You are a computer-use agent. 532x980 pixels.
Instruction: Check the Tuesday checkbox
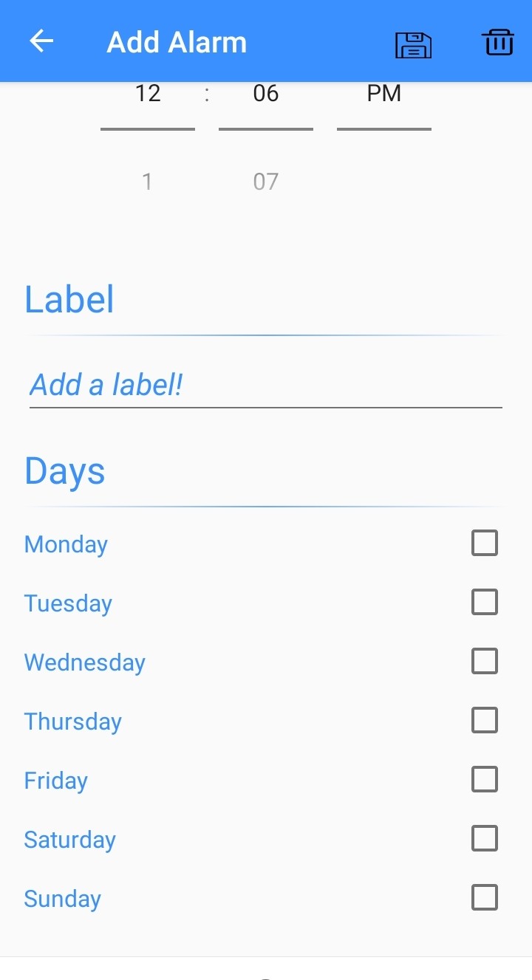(485, 602)
